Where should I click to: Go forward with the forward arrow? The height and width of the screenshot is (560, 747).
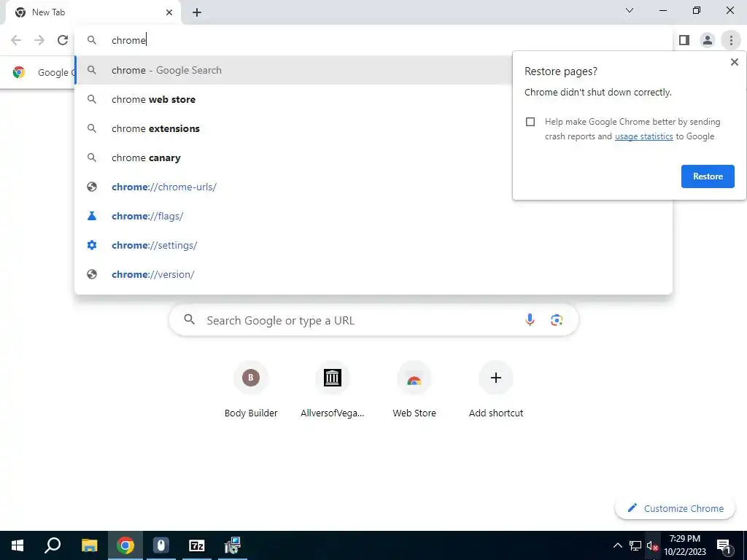[x=39, y=40]
